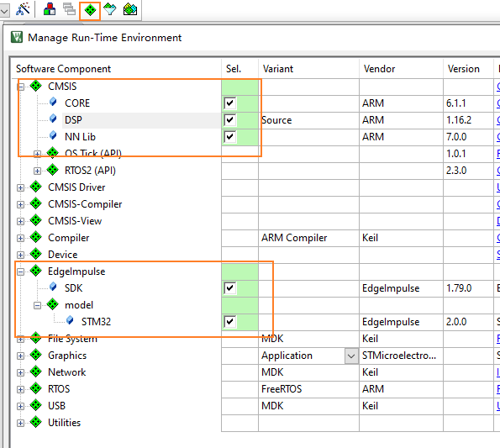This screenshot has width=500, height=448.
Task: Click the DSP component blue gem icon
Action: coord(53,119)
